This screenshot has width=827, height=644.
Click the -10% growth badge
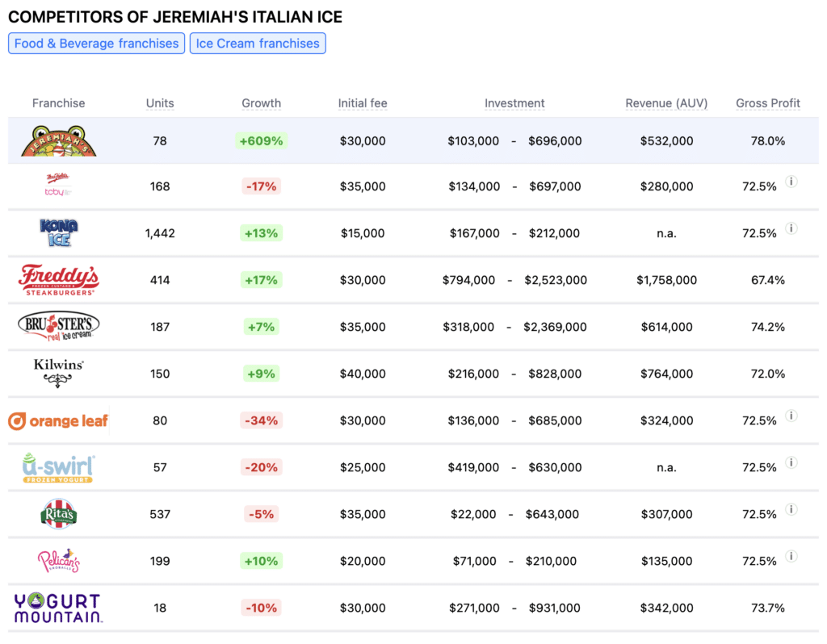[261, 608]
